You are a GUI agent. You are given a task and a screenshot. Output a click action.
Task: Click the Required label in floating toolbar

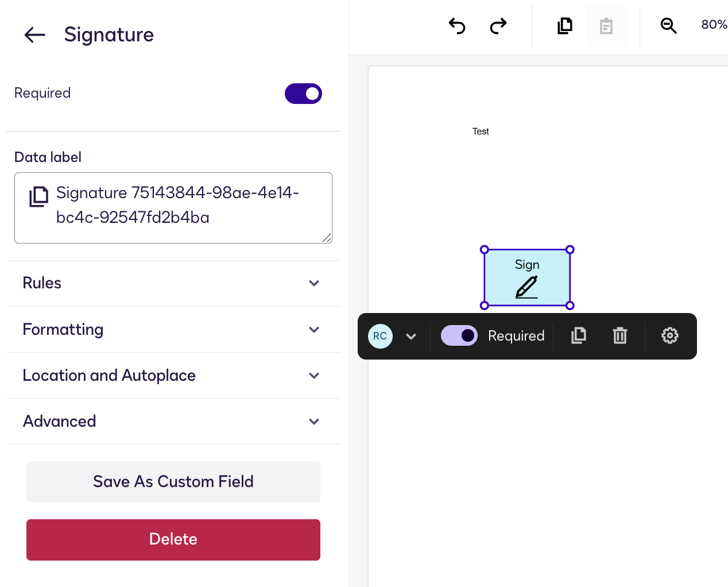click(x=516, y=336)
